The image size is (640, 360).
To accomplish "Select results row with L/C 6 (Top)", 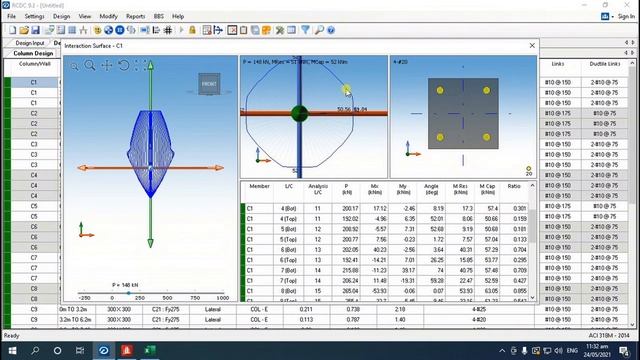I will (x=385, y=260).
